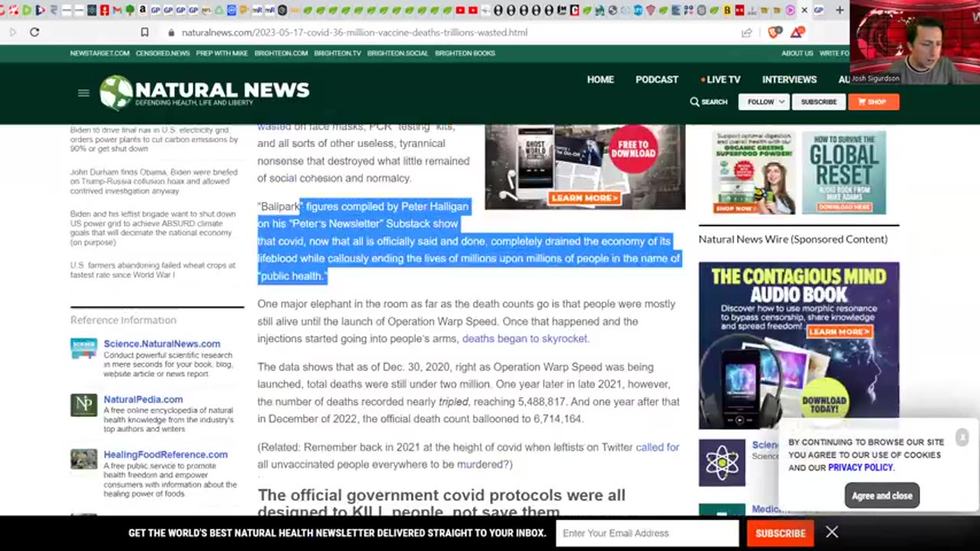This screenshot has height=551, width=980.
Task: Open the Brave Shields lion icon
Action: tap(774, 32)
